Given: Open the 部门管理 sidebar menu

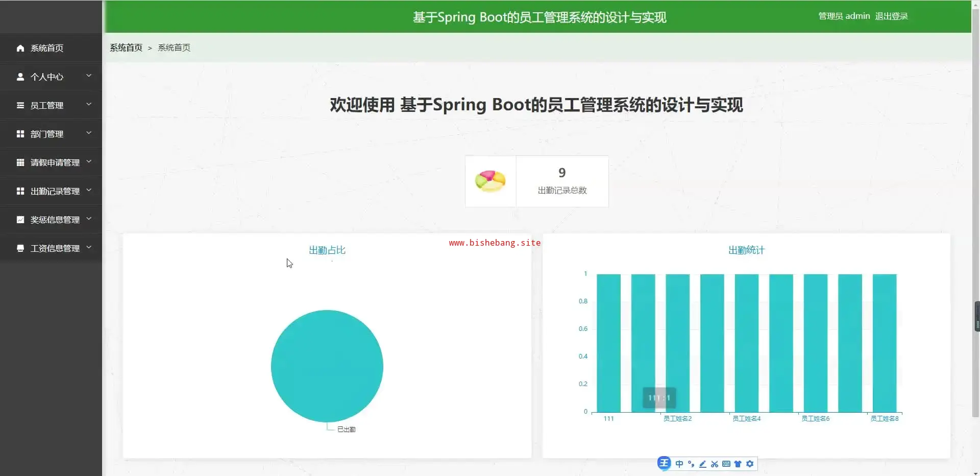Looking at the screenshot, I should 51,134.
